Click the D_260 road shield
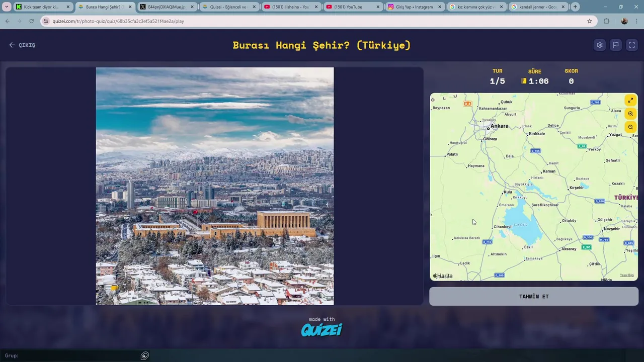 (600, 201)
